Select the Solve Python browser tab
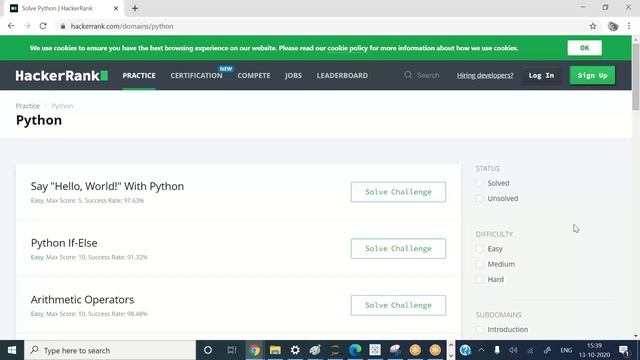Image resolution: width=640 pixels, height=360 pixels. pyautogui.click(x=63, y=8)
